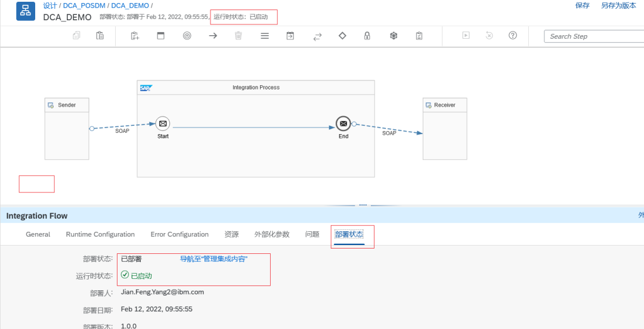Viewport: 644px width, 329px height.
Task: Click the Delete trash icon
Action: coord(238,36)
